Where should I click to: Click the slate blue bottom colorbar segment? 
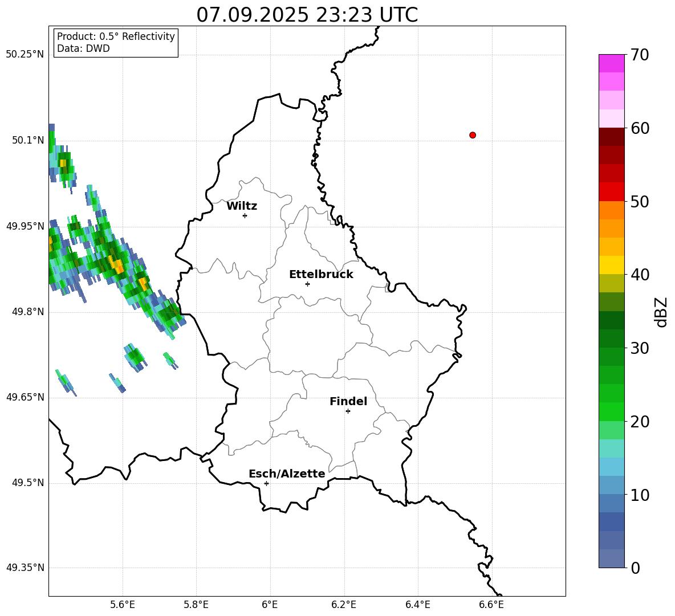(x=612, y=559)
